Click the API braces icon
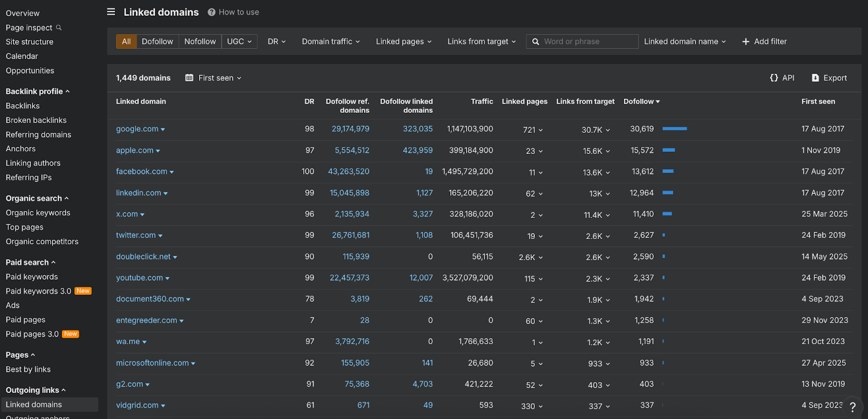The width and height of the screenshot is (868, 419). (774, 78)
